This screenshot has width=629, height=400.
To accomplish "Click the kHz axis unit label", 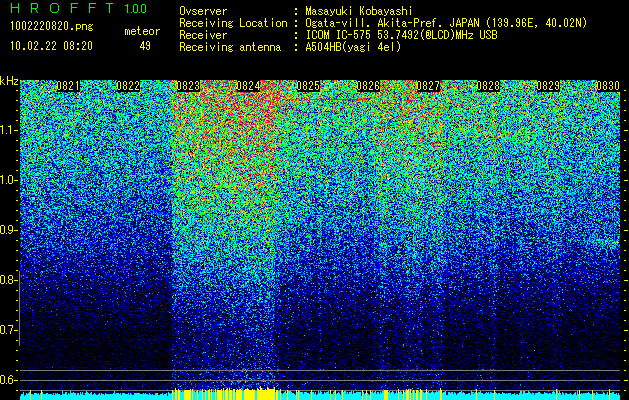I will (x=9, y=81).
